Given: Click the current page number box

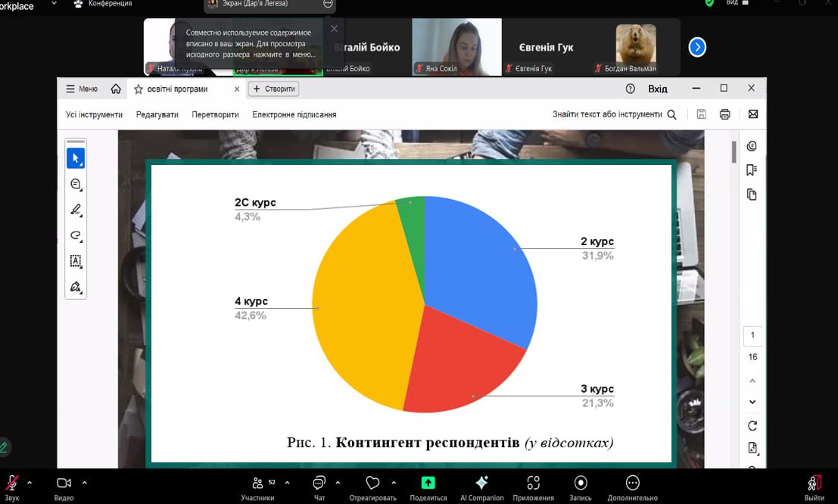Looking at the screenshot, I should [x=752, y=336].
